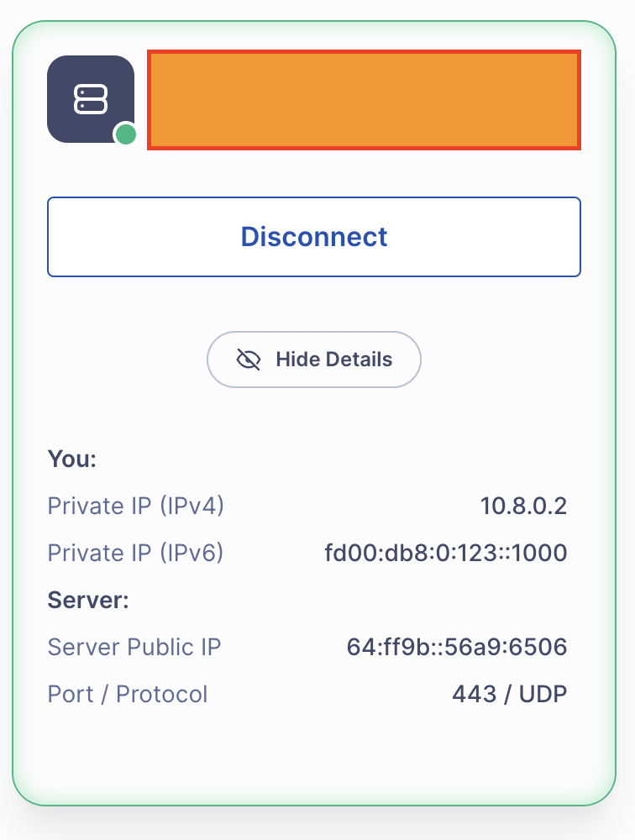This screenshot has width=635, height=840.
Task: Click the word 'Disconnect'
Action: (313, 237)
